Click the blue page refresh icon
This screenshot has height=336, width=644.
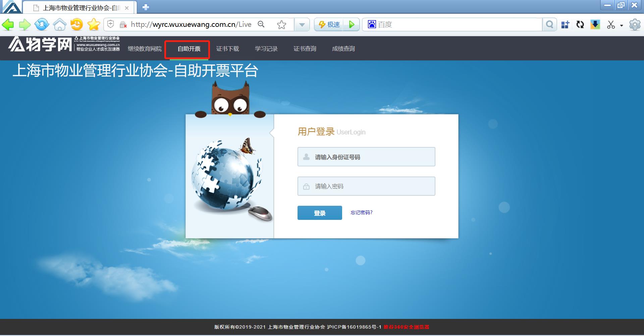[42, 25]
